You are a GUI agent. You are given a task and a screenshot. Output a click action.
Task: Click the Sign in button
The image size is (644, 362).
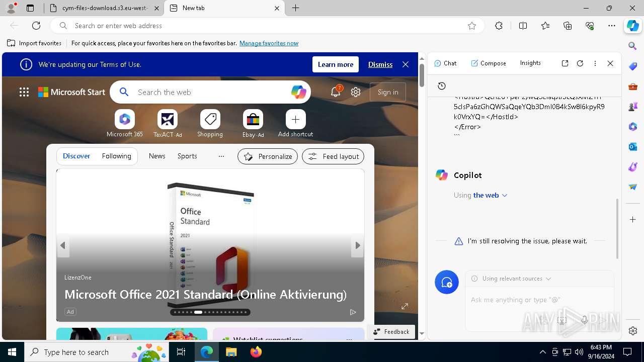[x=388, y=92]
